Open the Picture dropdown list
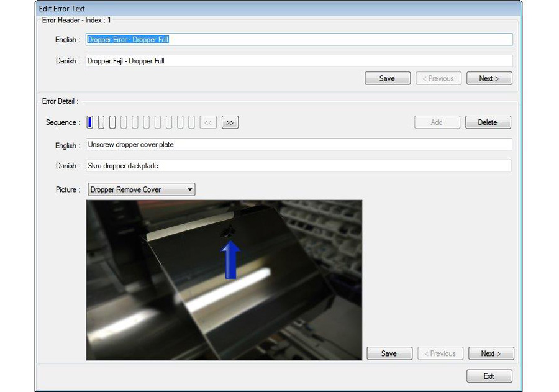Image resolution: width=559 pixels, height=392 pixels. pos(190,189)
